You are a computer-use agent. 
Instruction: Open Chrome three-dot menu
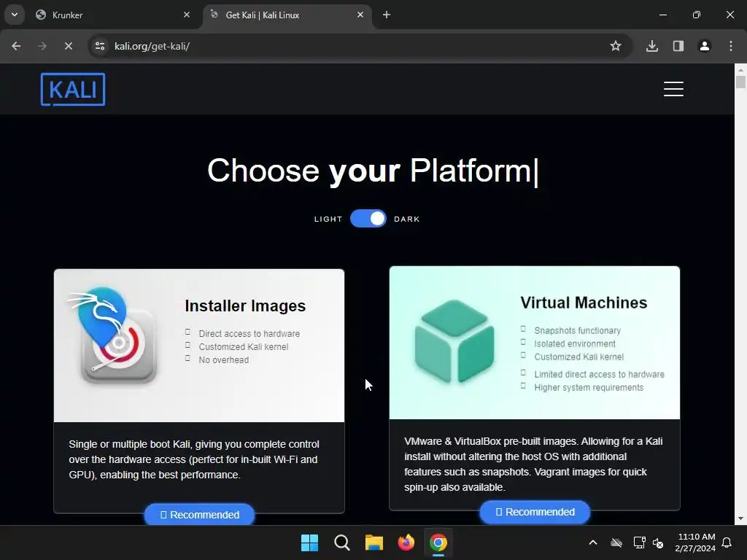(x=731, y=46)
